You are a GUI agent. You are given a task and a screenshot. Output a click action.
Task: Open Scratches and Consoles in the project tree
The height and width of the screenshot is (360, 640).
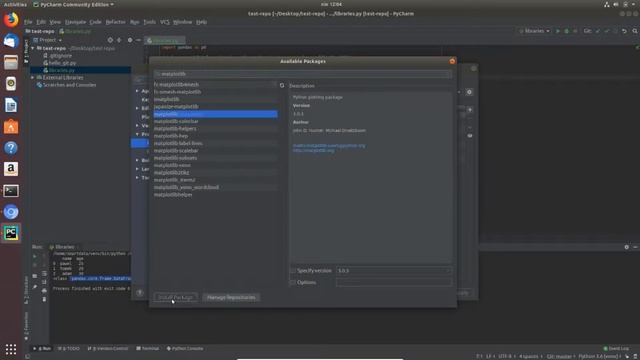click(x=69, y=85)
